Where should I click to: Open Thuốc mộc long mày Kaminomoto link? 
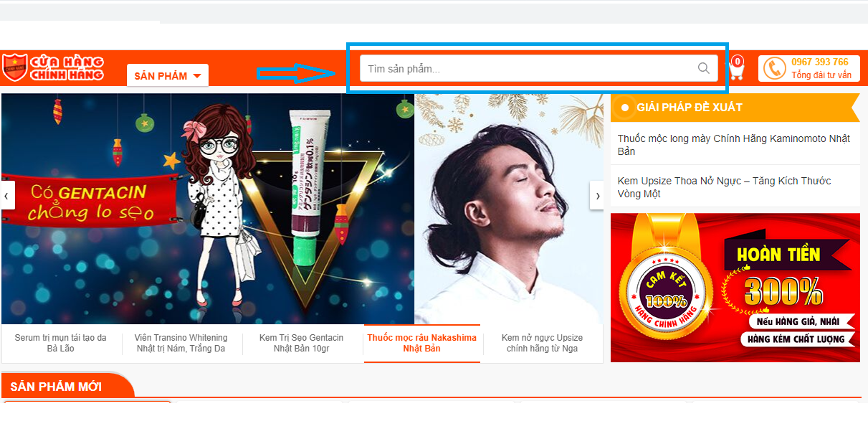733,145
